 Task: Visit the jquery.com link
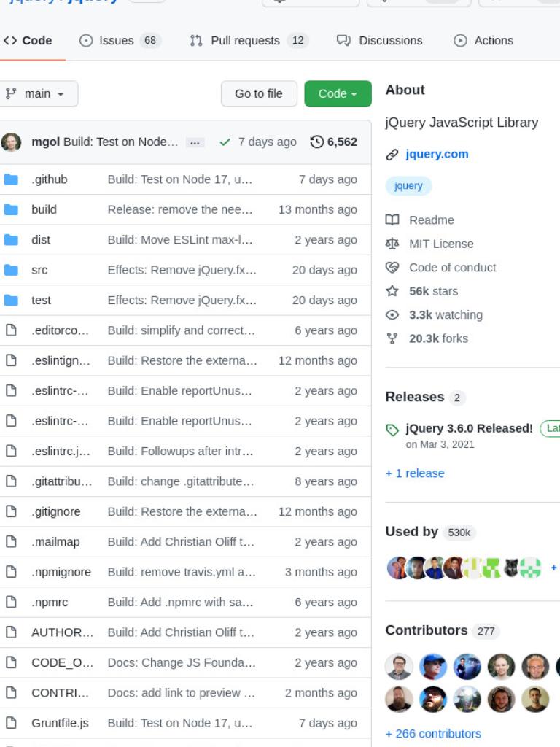click(x=437, y=155)
